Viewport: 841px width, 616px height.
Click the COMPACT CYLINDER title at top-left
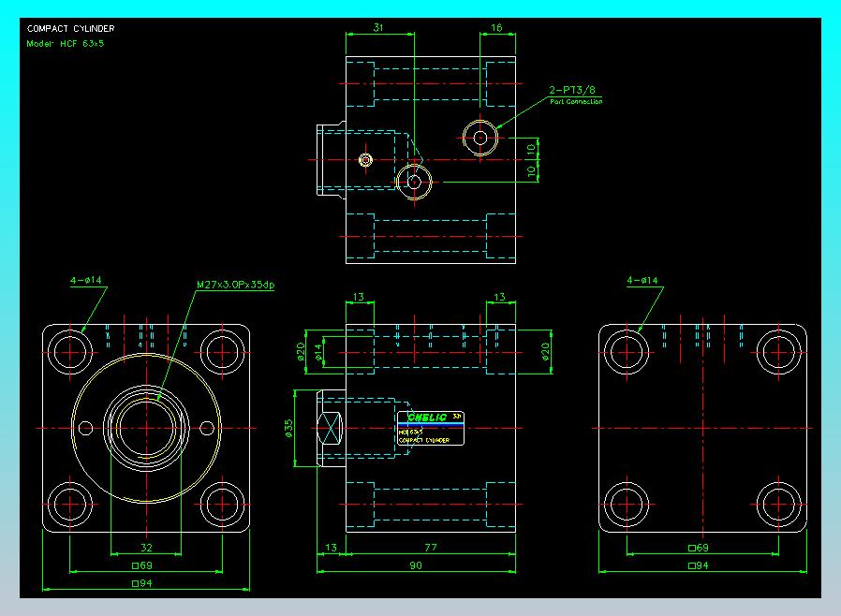71,28
